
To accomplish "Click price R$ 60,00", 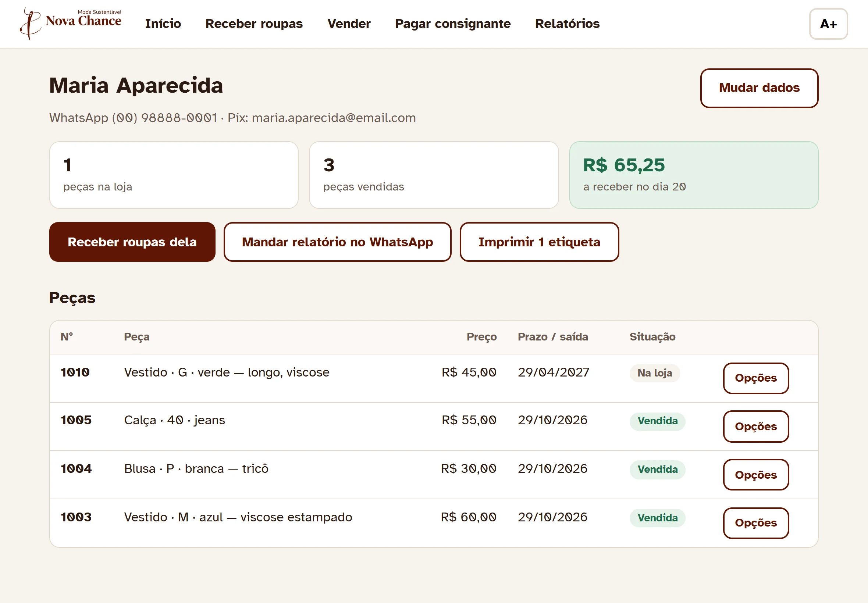I will pos(469,517).
